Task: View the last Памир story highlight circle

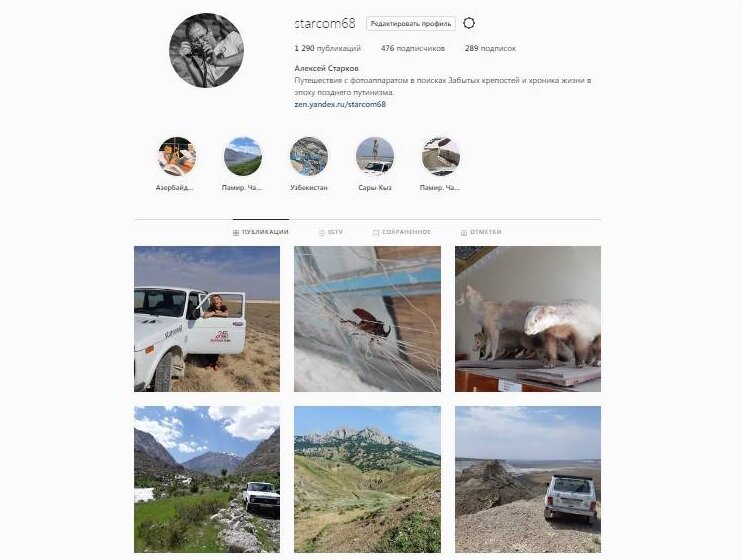Action: (441, 156)
